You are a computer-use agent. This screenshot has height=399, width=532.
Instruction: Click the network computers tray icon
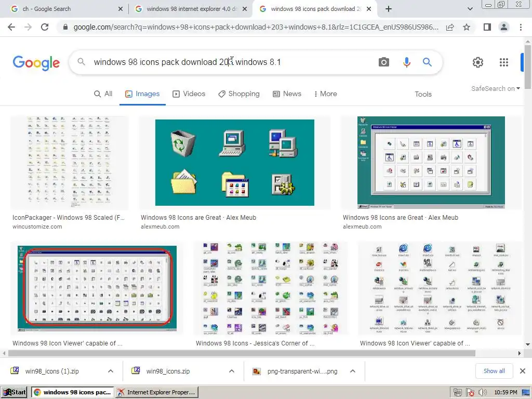457,393
